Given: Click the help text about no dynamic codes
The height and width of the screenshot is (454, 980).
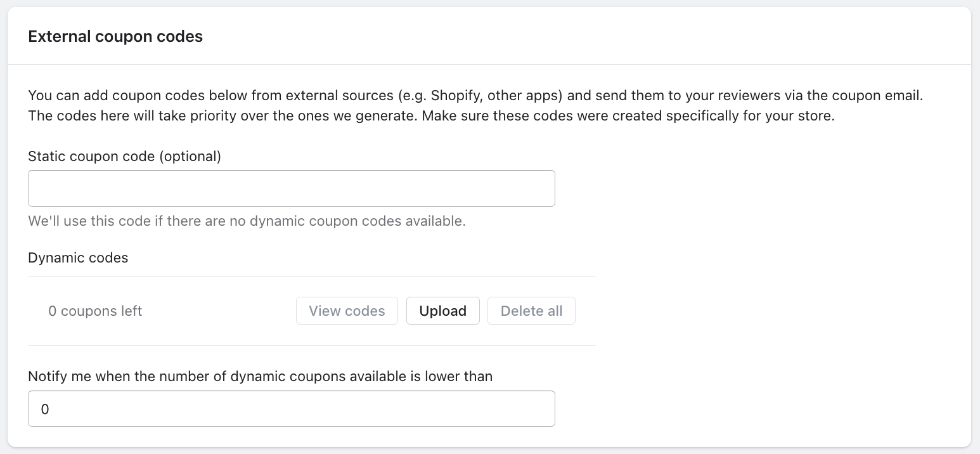Looking at the screenshot, I should pos(247,221).
